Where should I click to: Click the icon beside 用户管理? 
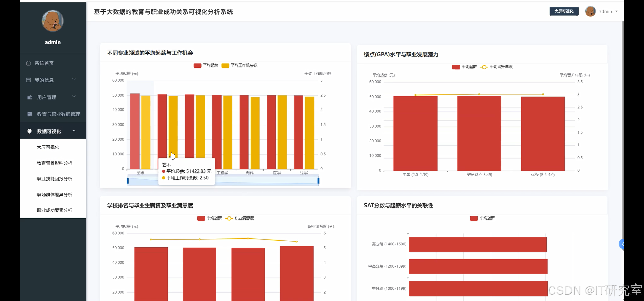tap(30, 97)
